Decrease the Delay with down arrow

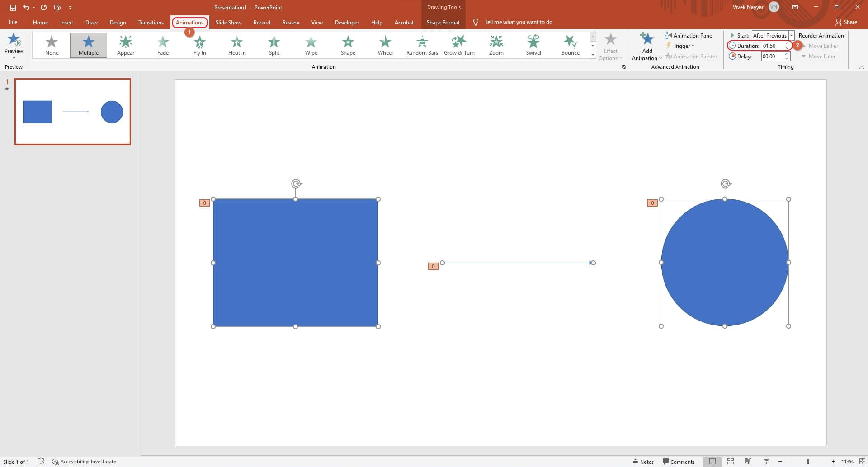pos(787,59)
